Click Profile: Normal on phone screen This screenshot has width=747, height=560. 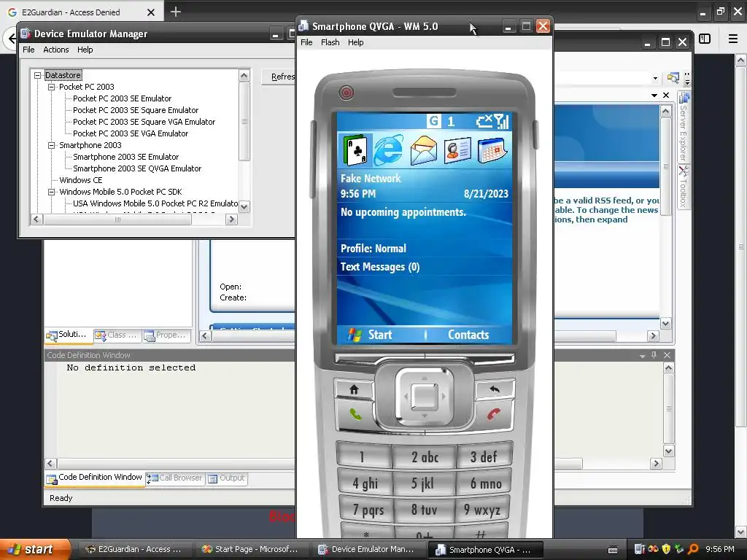373,248
